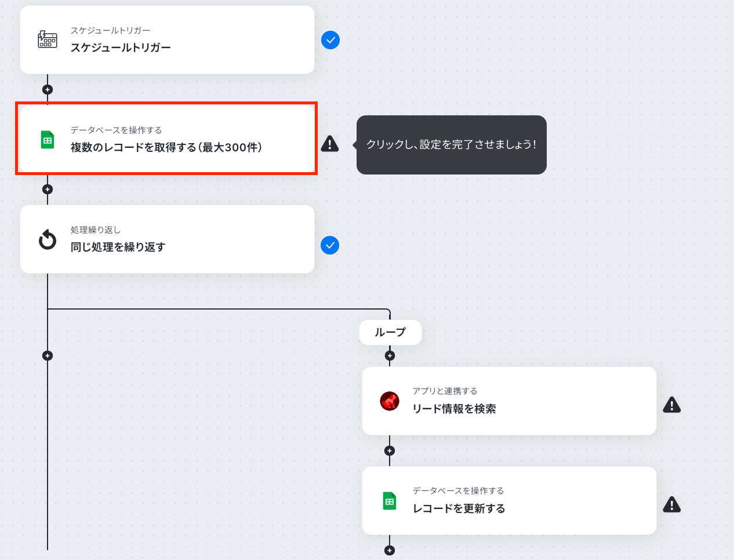Click the red app icon in リード情報を検索
This screenshot has width=734, height=560.
390,401
